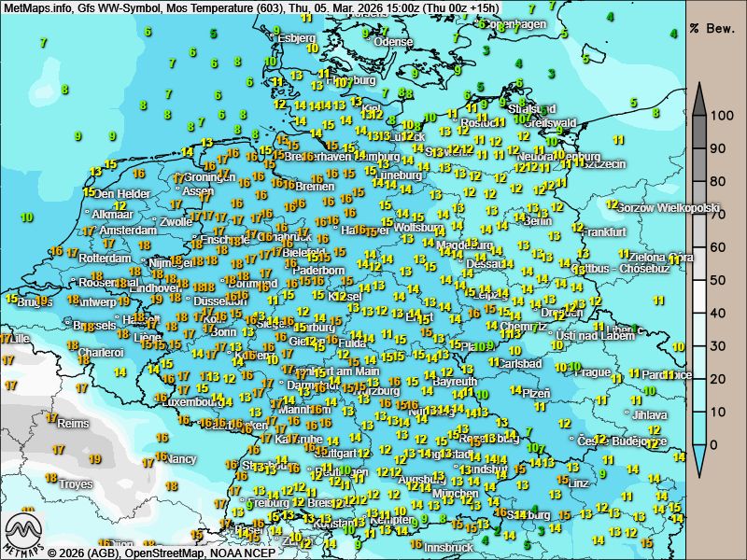Click the Odense city label
The width and height of the screenshot is (747, 560).
coord(392,42)
